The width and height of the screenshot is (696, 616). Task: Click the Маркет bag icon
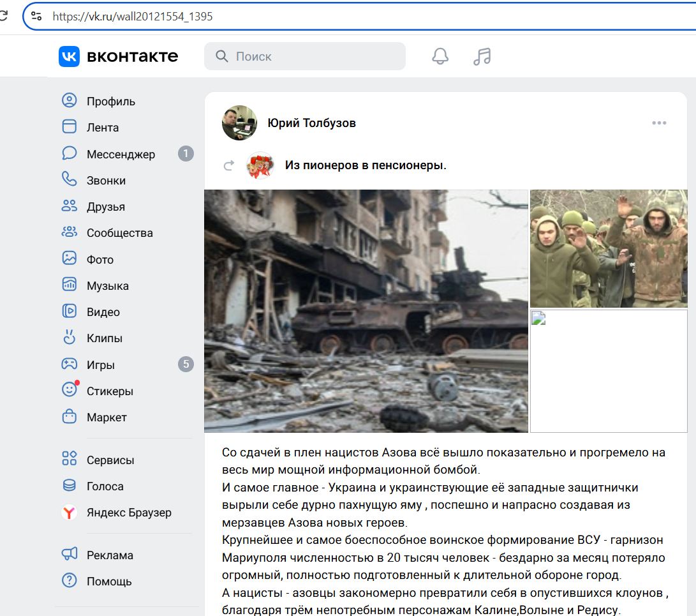point(70,416)
